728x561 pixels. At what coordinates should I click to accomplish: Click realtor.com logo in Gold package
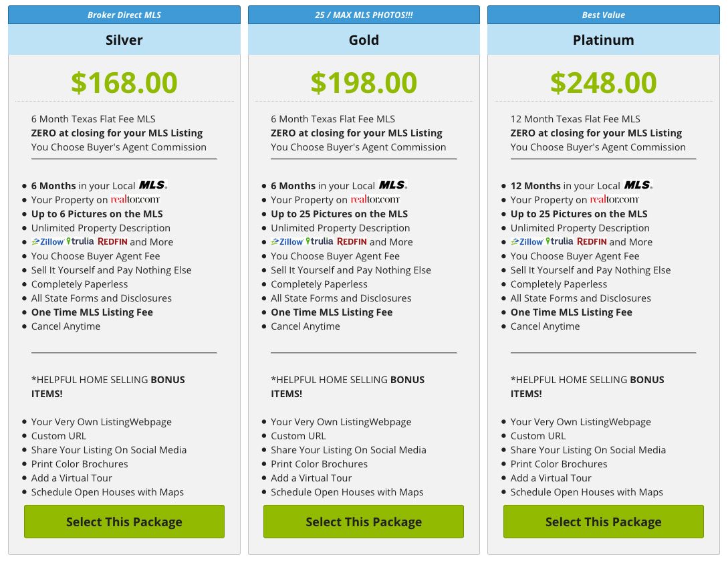(374, 199)
